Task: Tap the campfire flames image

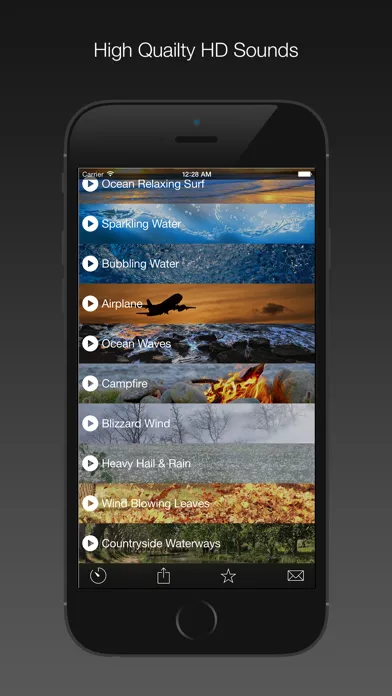Action: 240,384
